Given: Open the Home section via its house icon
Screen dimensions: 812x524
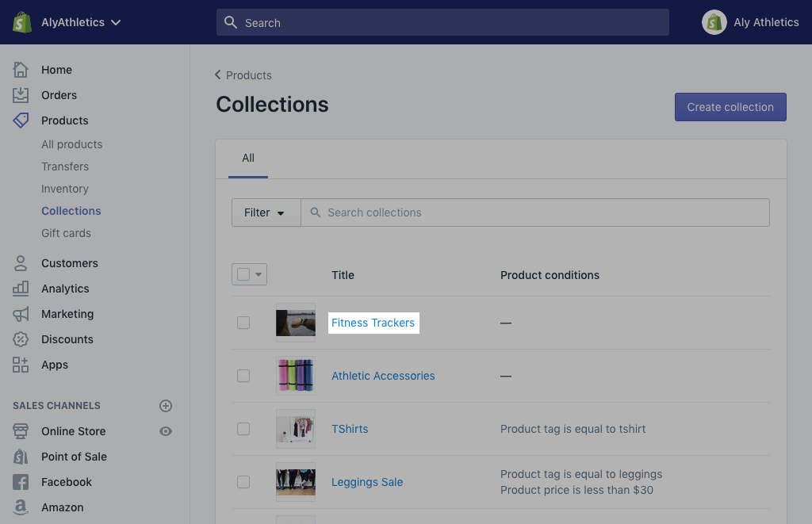Looking at the screenshot, I should click(22, 70).
